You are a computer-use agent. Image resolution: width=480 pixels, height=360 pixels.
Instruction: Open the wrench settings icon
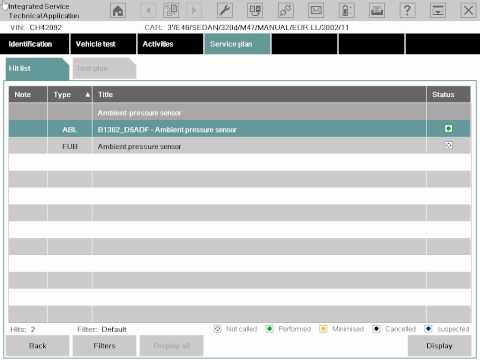[x=225, y=10]
